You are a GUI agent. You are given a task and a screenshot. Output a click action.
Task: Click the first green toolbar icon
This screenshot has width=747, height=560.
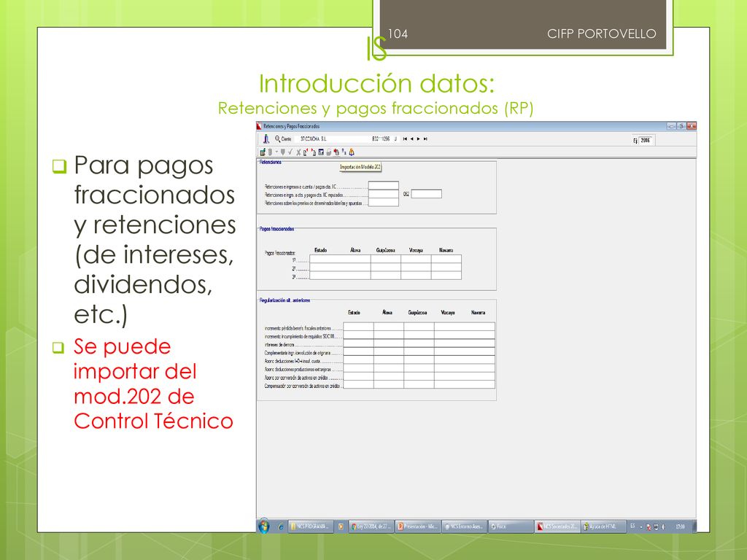tap(263, 152)
